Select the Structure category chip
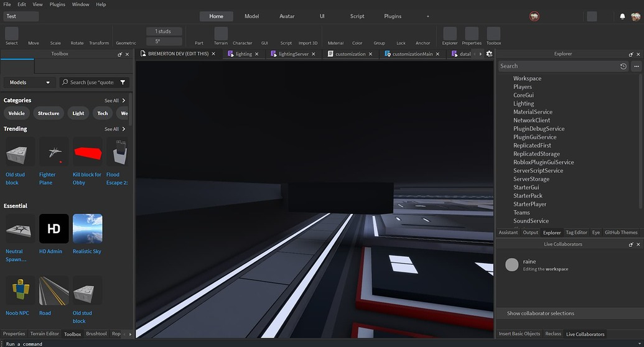The width and height of the screenshot is (644, 347). (49, 113)
